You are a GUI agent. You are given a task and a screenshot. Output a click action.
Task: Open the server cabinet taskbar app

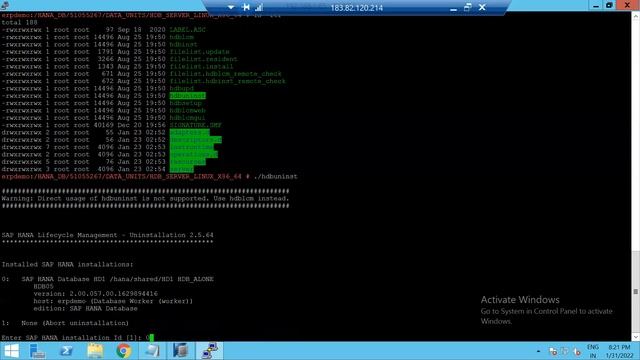click(180, 351)
